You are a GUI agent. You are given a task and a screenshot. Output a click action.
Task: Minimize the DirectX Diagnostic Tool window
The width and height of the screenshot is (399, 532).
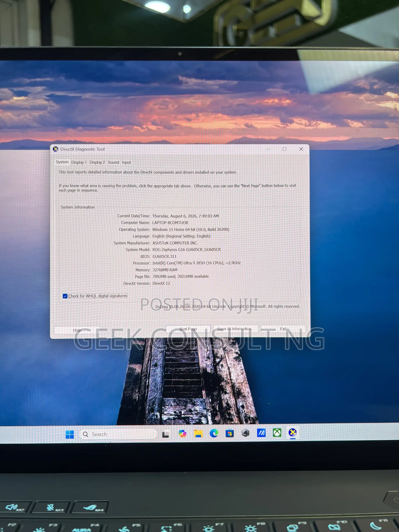[268, 149]
